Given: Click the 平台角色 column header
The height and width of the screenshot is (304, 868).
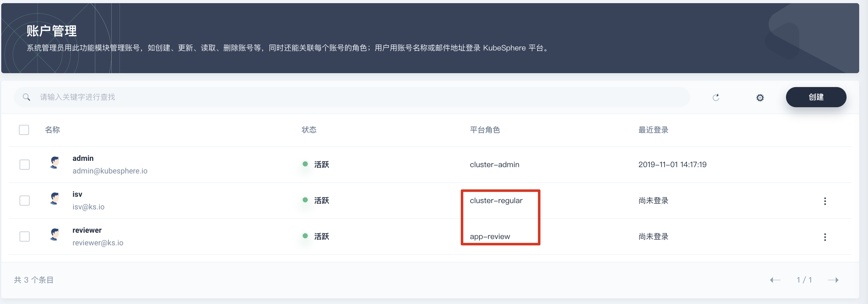Looking at the screenshot, I should tap(484, 130).
